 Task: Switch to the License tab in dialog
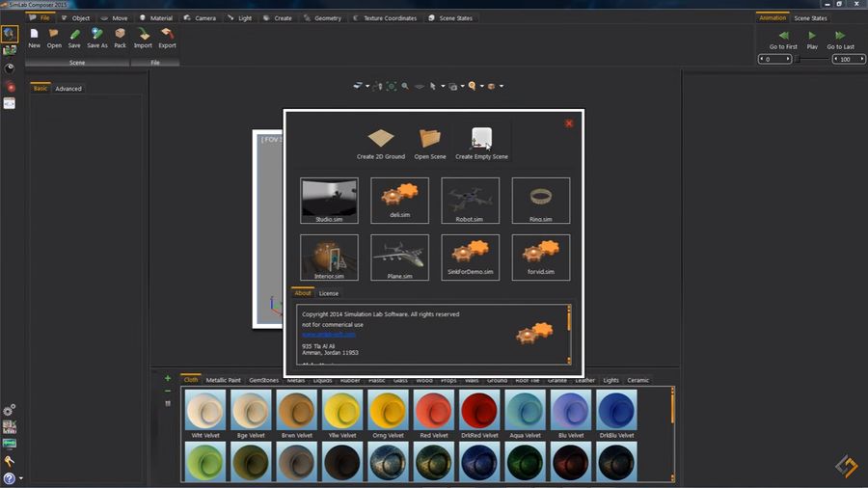click(x=328, y=293)
